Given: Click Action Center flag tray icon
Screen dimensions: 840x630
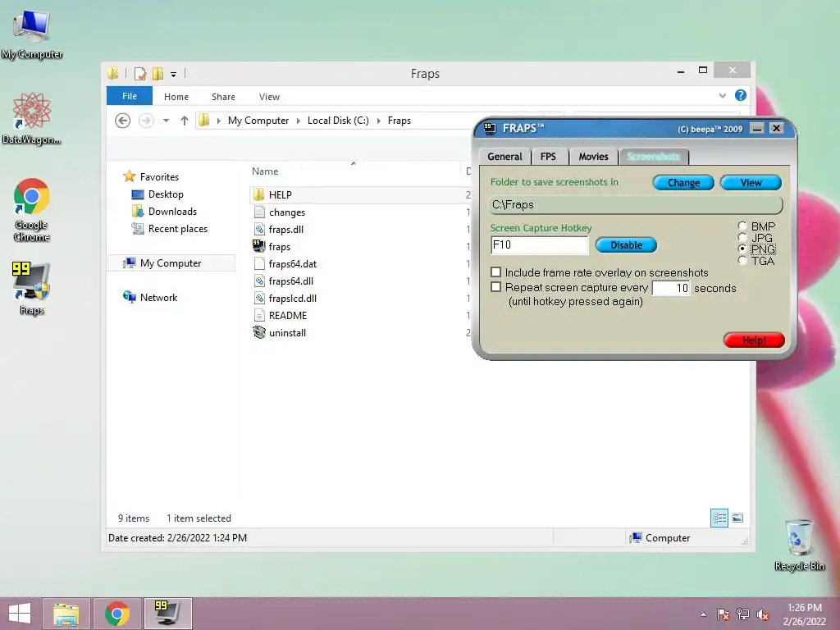Looking at the screenshot, I should (723, 614).
